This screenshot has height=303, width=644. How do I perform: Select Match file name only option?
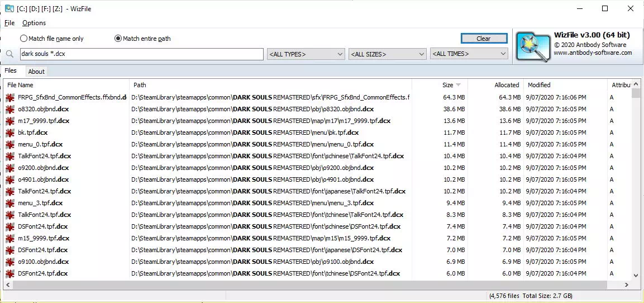pos(52,39)
